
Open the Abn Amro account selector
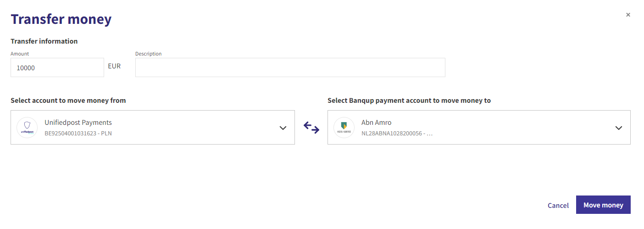tap(479, 127)
